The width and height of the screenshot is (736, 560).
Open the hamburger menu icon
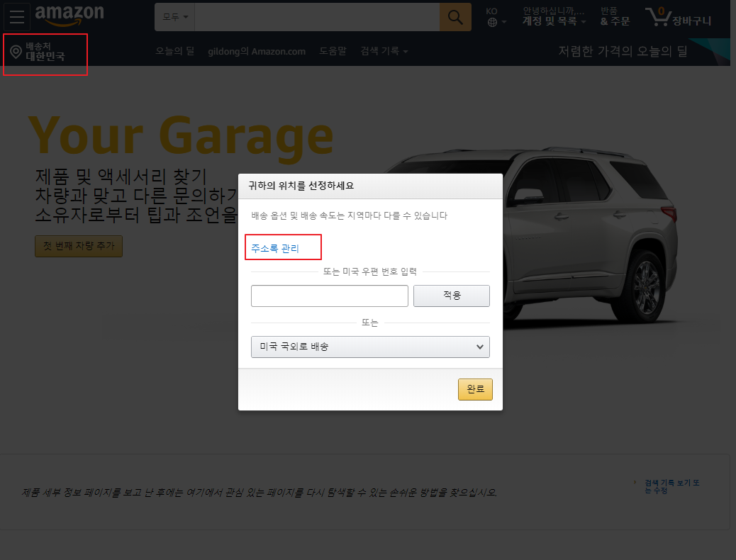point(17,16)
